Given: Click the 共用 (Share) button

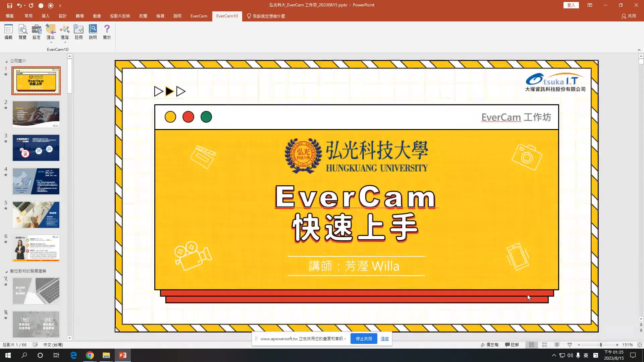Looking at the screenshot, I should pyautogui.click(x=629, y=16).
